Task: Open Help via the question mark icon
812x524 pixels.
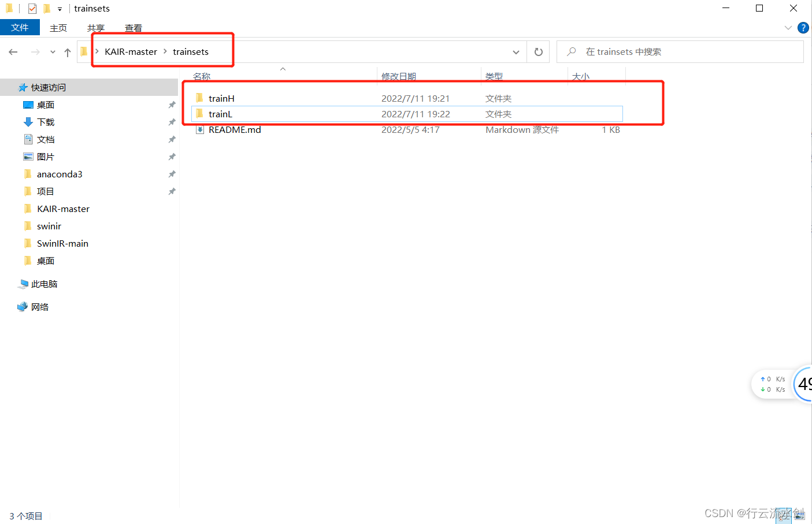Action: coord(803,27)
